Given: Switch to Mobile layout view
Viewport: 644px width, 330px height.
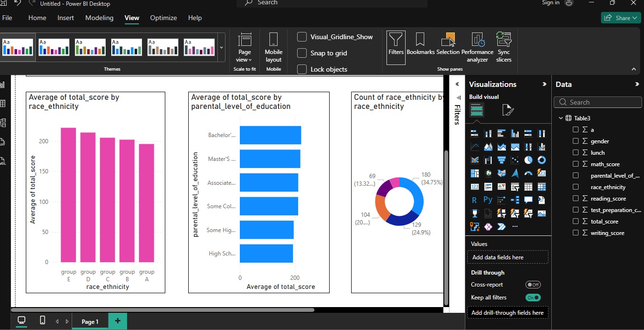Looking at the screenshot, I should tap(273, 47).
